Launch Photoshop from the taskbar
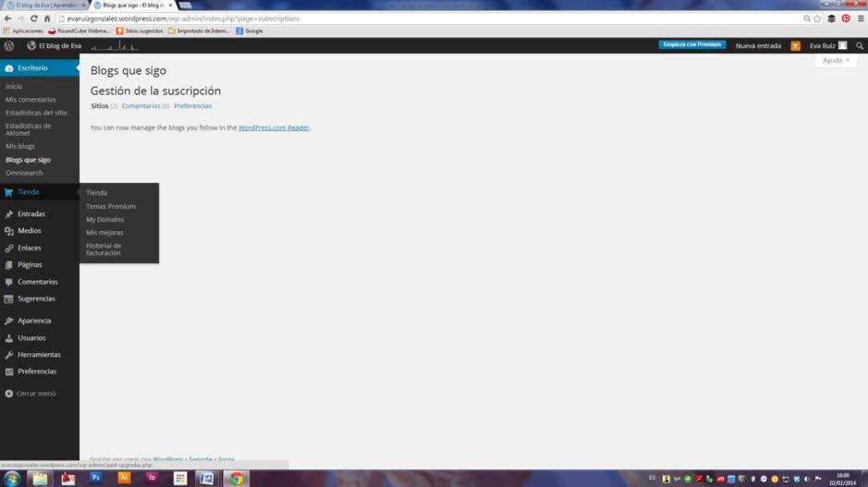 (x=95, y=478)
